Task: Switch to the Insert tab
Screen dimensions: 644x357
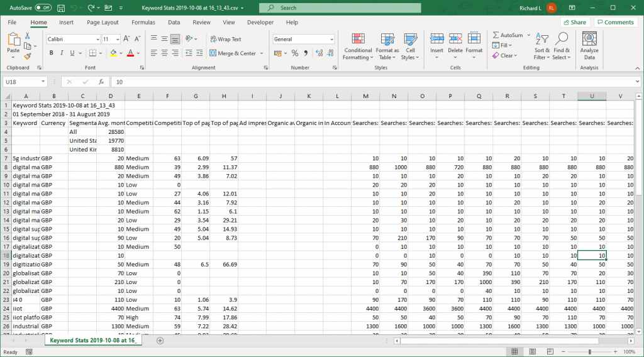Action: (x=66, y=22)
